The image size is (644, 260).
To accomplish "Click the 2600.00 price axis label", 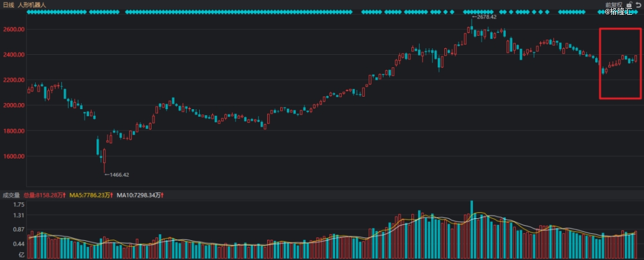I will click(13, 29).
